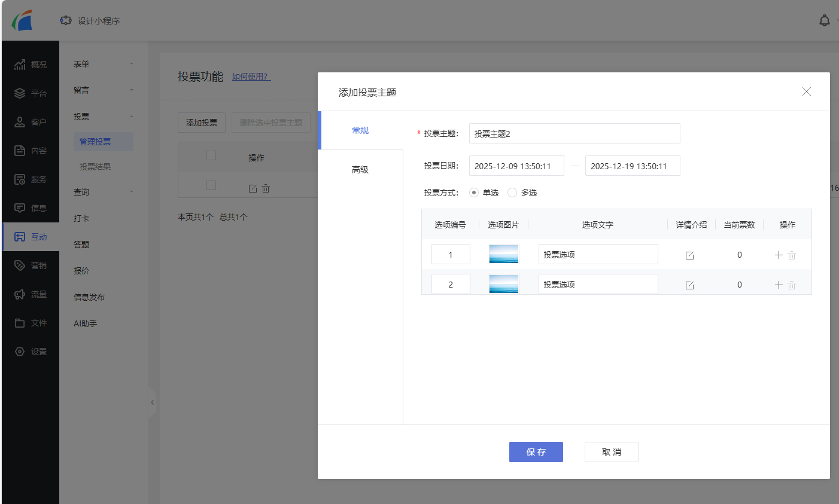Screen dimensions: 839x504
Task: Click the notification bell icon
Action: (824, 21)
